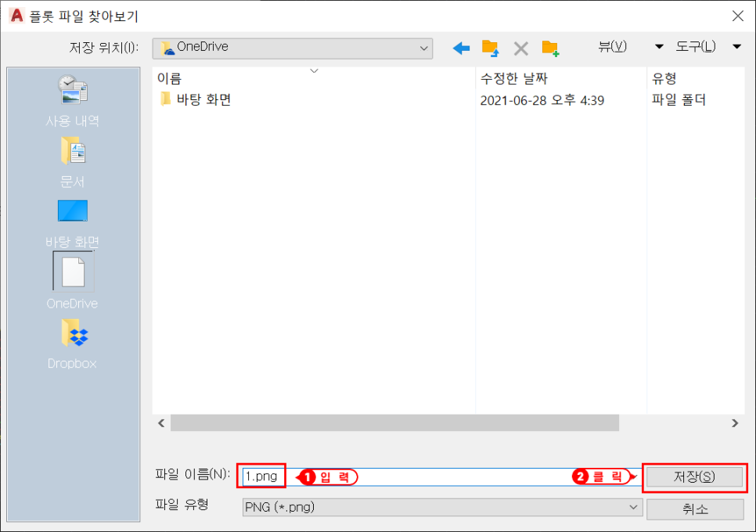Click the left scroll arrow
Image resolution: width=756 pixels, height=532 pixels.
click(161, 423)
